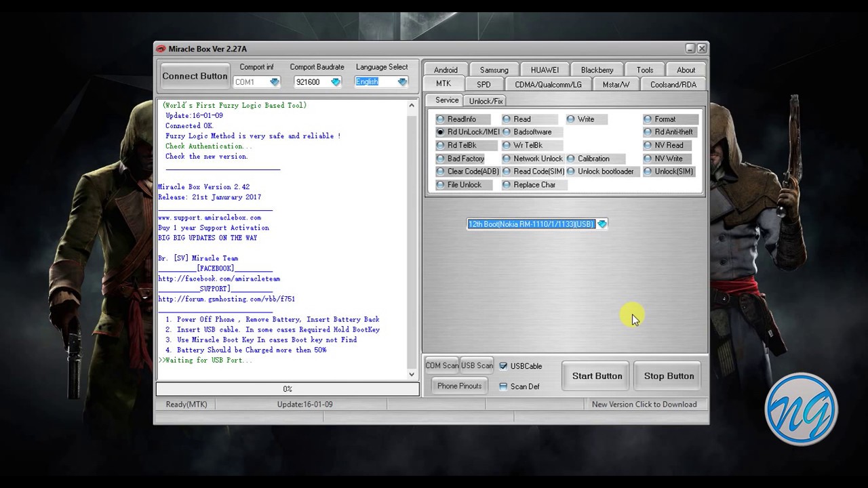Switch to the SPD tab
Image resolution: width=868 pixels, height=488 pixels.
(x=484, y=85)
